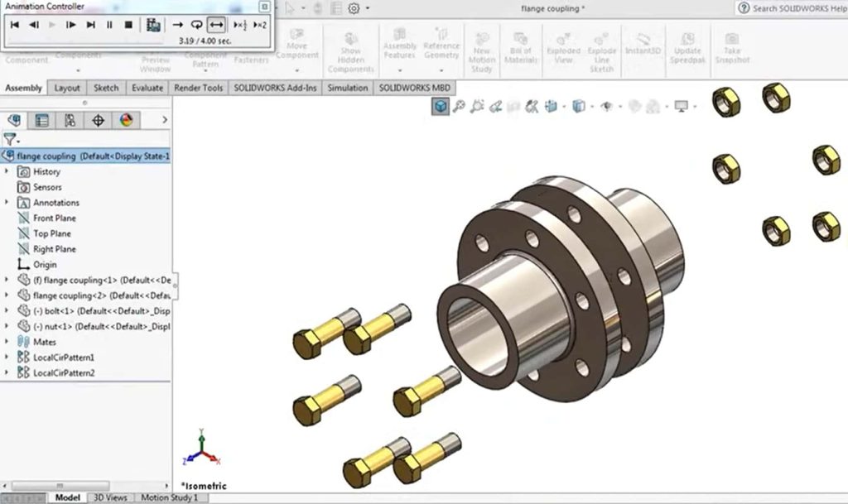Screen dimensions: 848x504
Task: Select Front Plane in the feature tree
Action: coord(54,218)
